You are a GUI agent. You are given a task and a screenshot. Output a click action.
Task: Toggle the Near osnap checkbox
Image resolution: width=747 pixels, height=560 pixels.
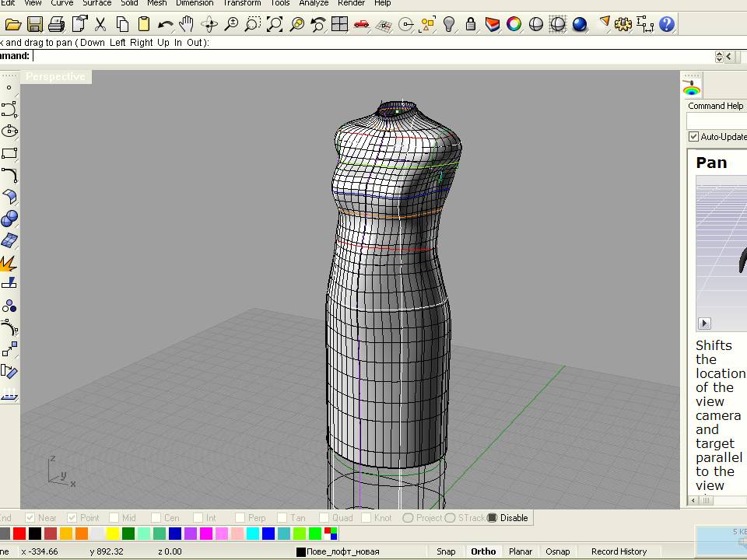pos(30,518)
